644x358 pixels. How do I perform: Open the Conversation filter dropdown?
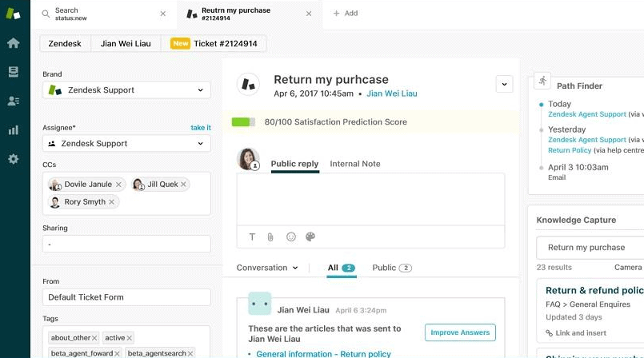(x=267, y=268)
